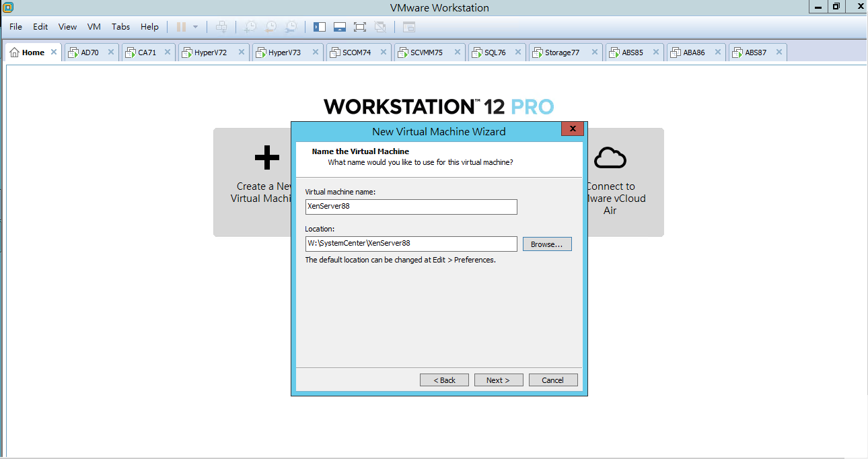The height and width of the screenshot is (459, 868).
Task: Click the revert to snapshot icon
Action: 270,27
